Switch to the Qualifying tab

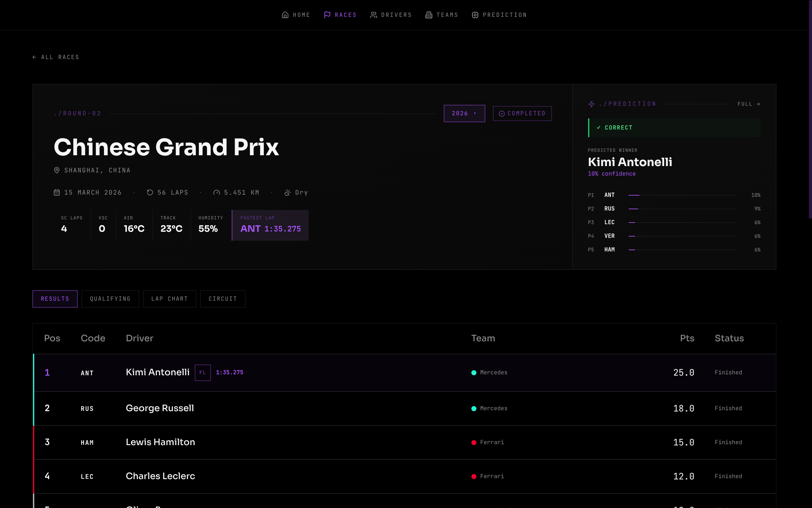(110, 299)
